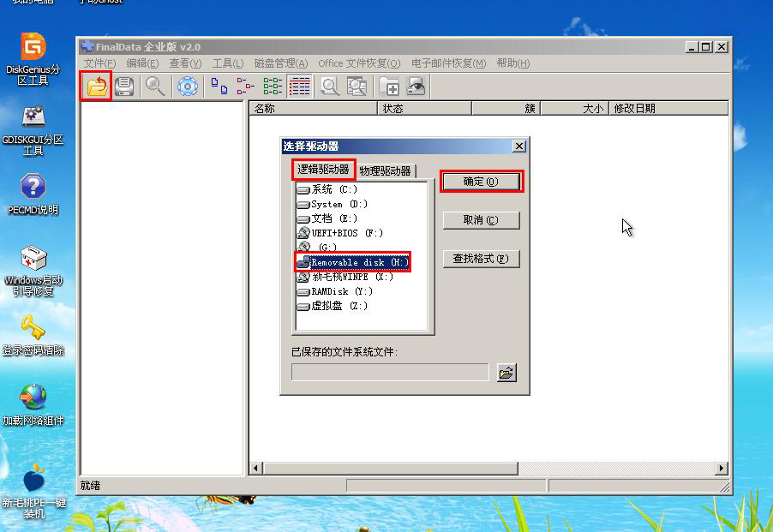
Task: Select 系统 (C:) drive in list
Action: pos(327,189)
